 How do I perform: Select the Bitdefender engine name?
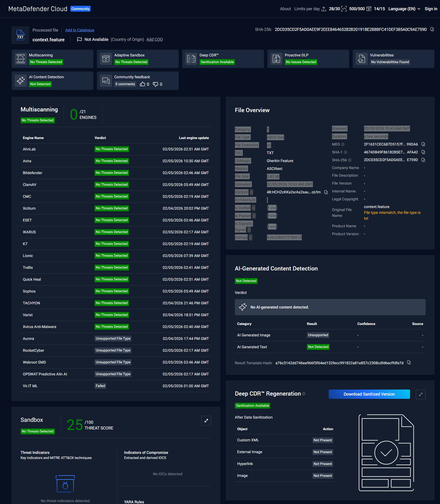click(33, 173)
